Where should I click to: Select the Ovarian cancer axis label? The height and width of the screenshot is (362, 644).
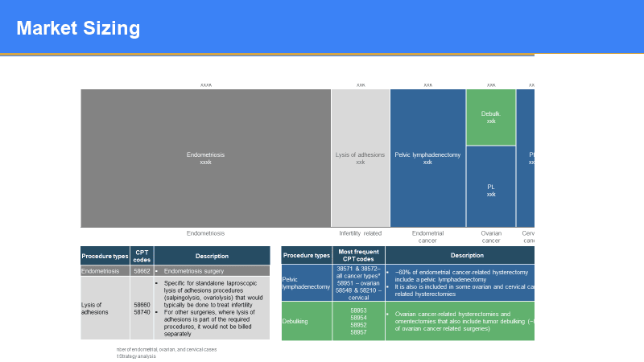click(491, 237)
